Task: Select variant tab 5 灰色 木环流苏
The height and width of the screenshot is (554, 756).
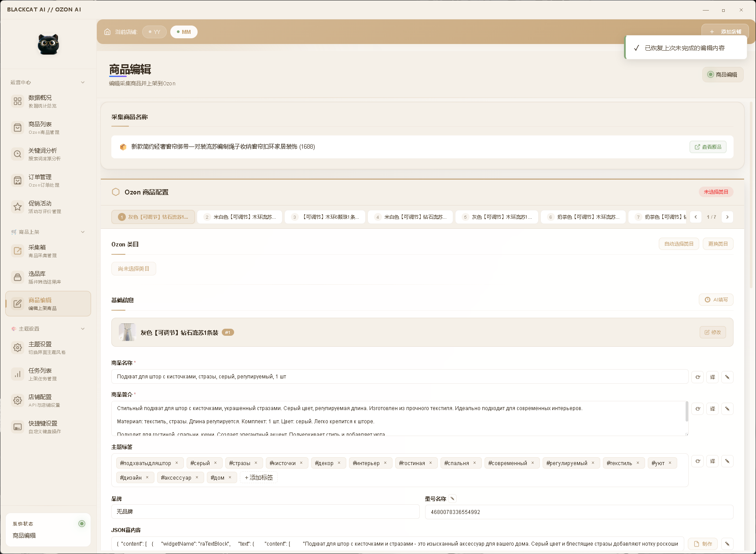Action: [x=497, y=217]
